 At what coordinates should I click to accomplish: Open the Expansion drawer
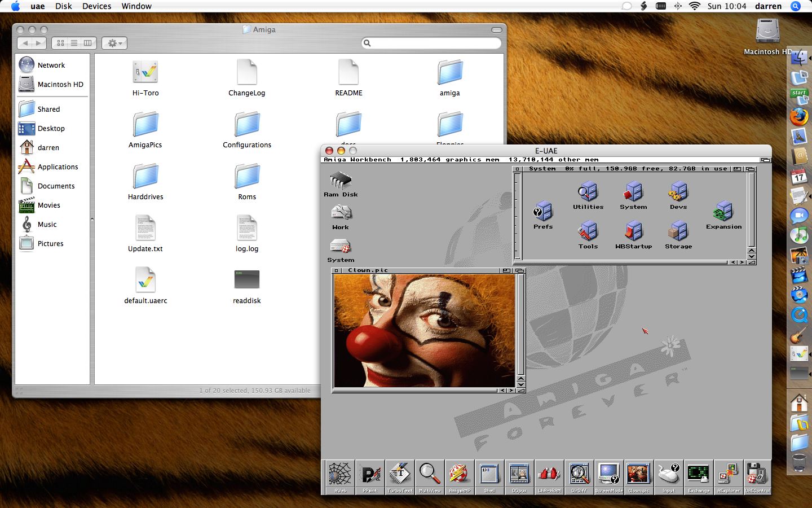tap(723, 215)
